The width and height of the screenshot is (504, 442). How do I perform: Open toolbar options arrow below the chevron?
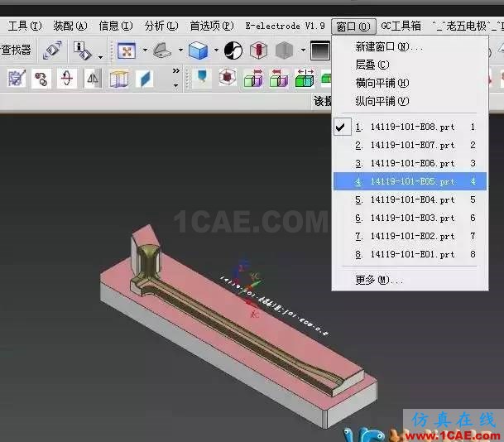[x=175, y=85]
